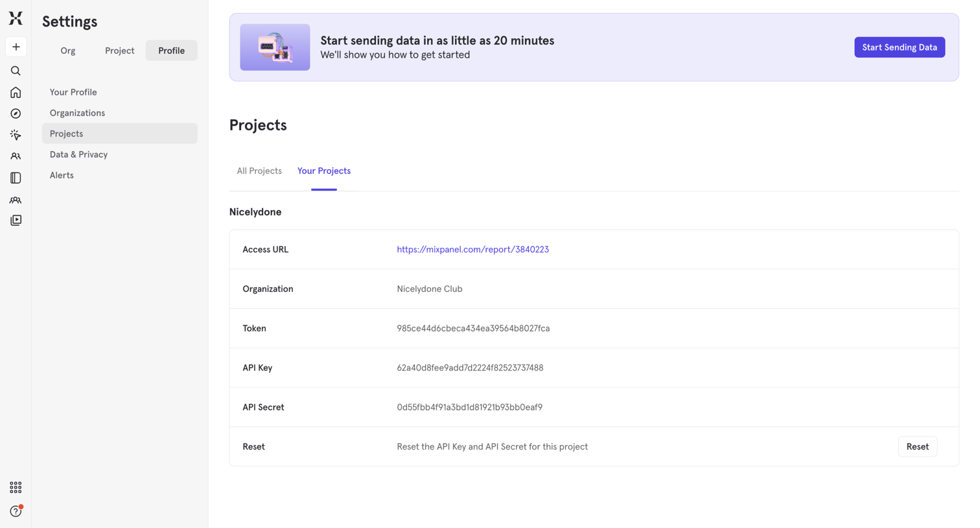This screenshot has height=528, width=980.
Task: Click the Nicelydone Club organization value
Action: click(429, 289)
